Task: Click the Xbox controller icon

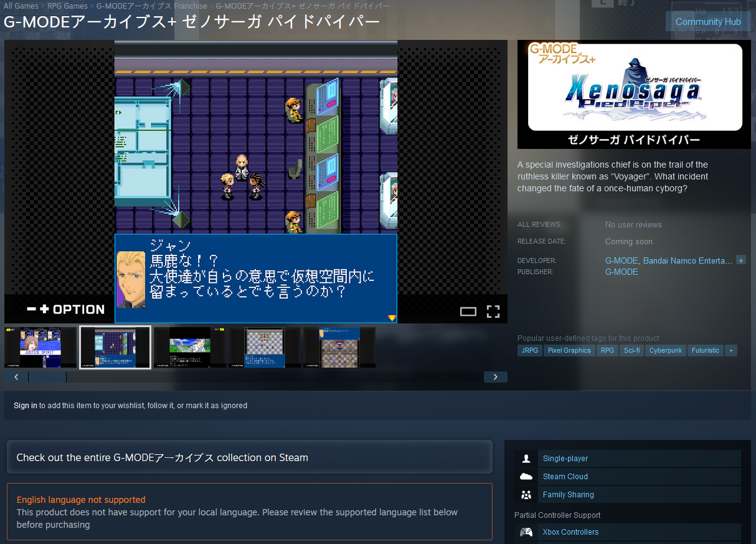Action: pos(526,532)
